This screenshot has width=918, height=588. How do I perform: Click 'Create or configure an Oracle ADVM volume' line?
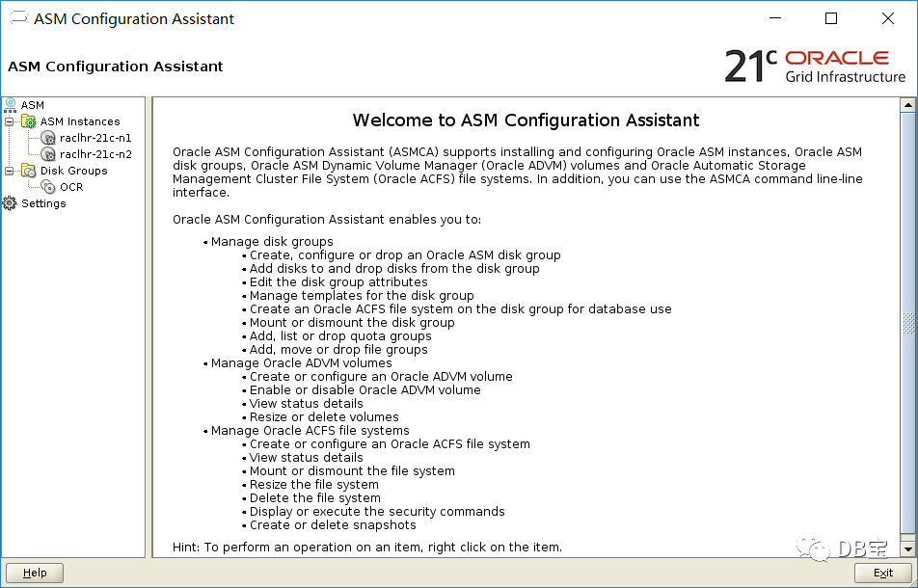(381, 376)
